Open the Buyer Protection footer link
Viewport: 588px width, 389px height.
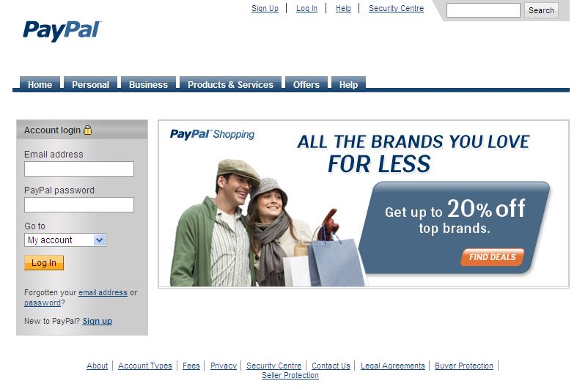pos(464,366)
